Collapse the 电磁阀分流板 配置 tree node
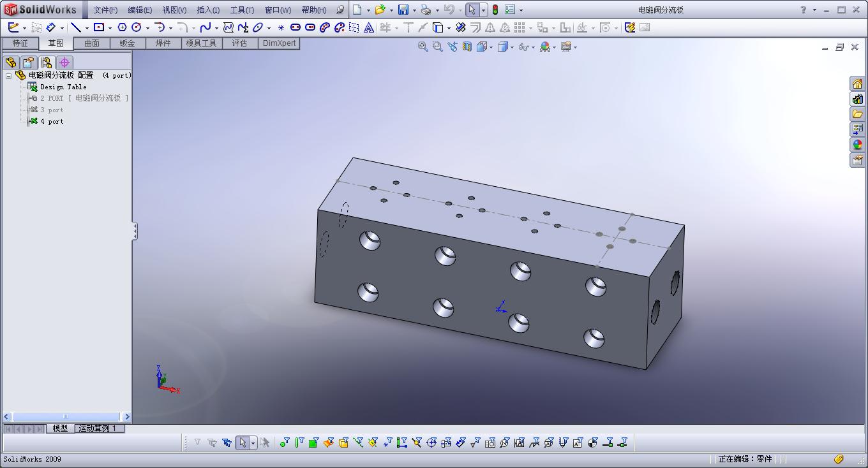Viewport: 868px width, 468px height. (x=8, y=76)
